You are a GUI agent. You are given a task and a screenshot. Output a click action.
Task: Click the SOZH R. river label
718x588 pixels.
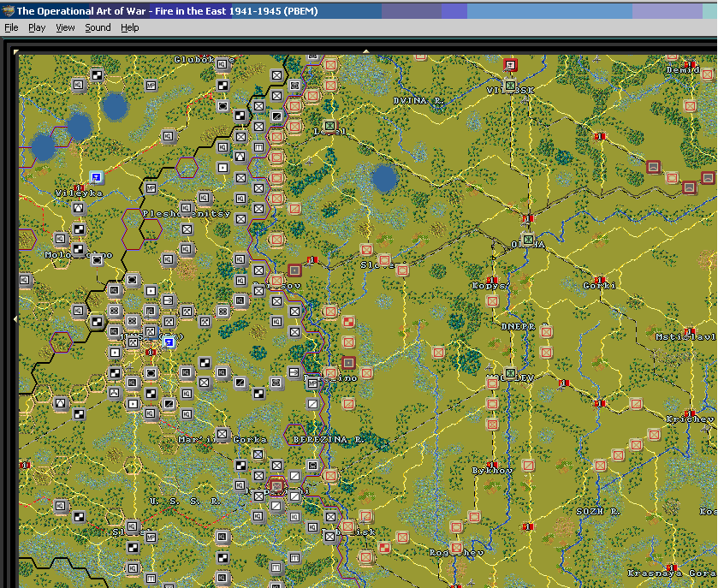coord(598,511)
